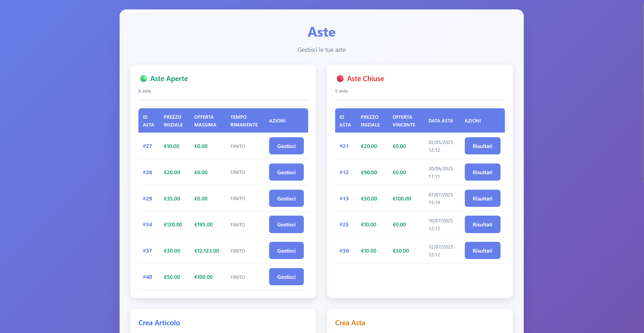Click Gestisci on auction #34 row

[x=286, y=224]
